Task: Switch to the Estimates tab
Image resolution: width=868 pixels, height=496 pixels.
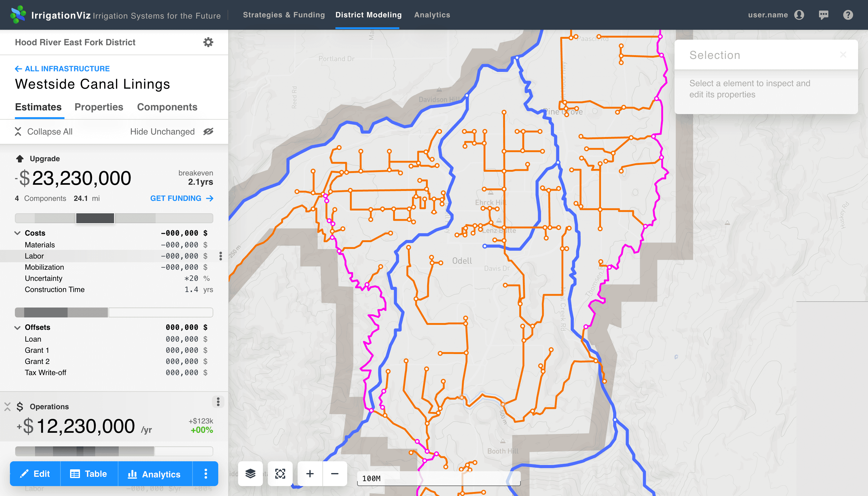Action: [x=38, y=107]
